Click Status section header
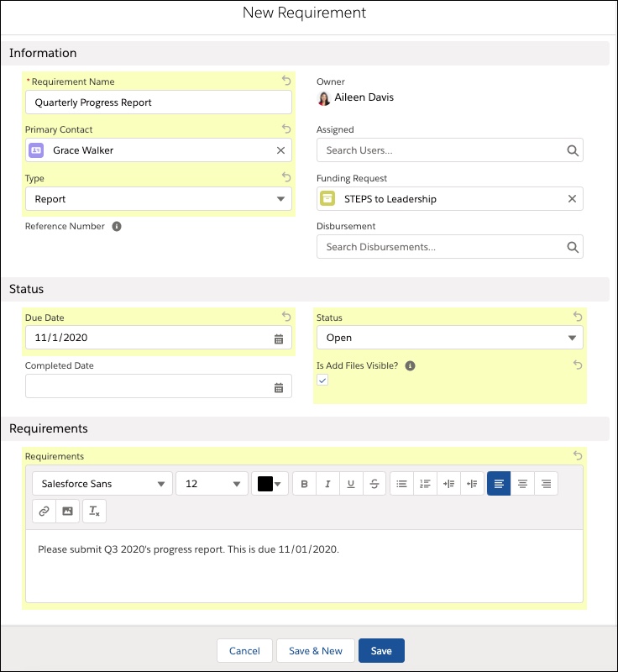The width and height of the screenshot is (618, 672). tap(305, 289)
